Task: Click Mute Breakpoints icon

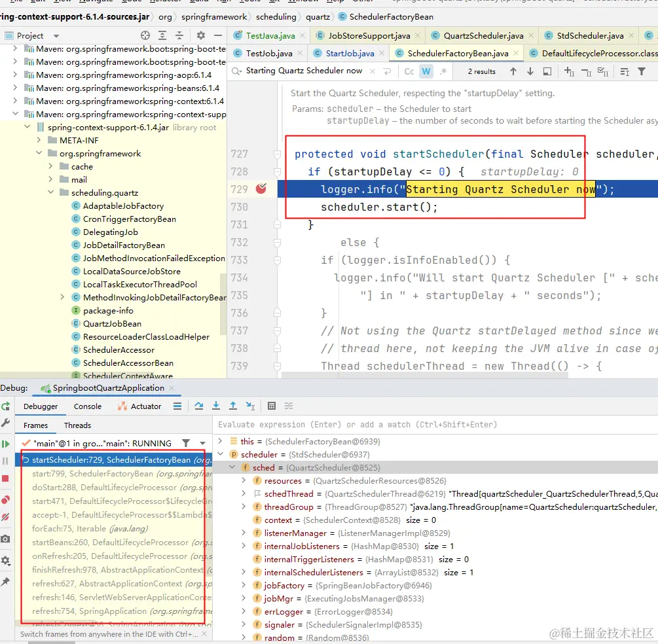Action: (5, 517)
